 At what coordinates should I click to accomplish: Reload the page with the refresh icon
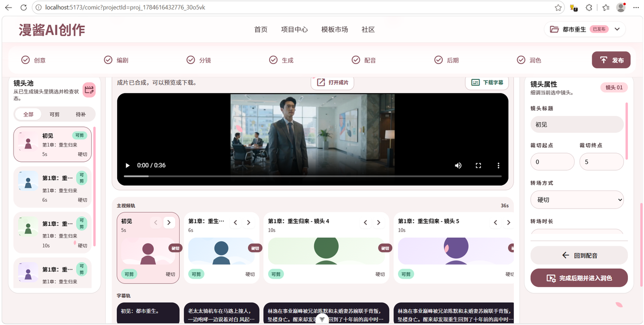coord(24,8)
